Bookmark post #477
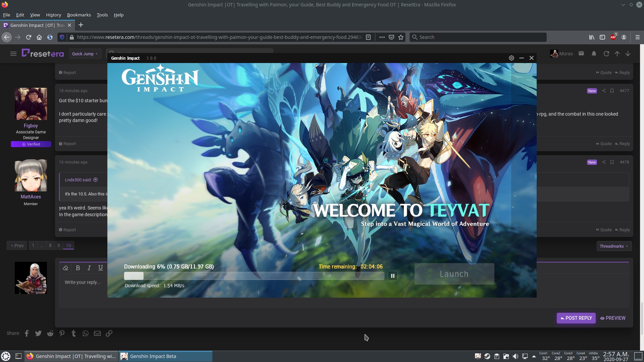The width and height of the screenshot is (644, 362). tap(612, 91)
